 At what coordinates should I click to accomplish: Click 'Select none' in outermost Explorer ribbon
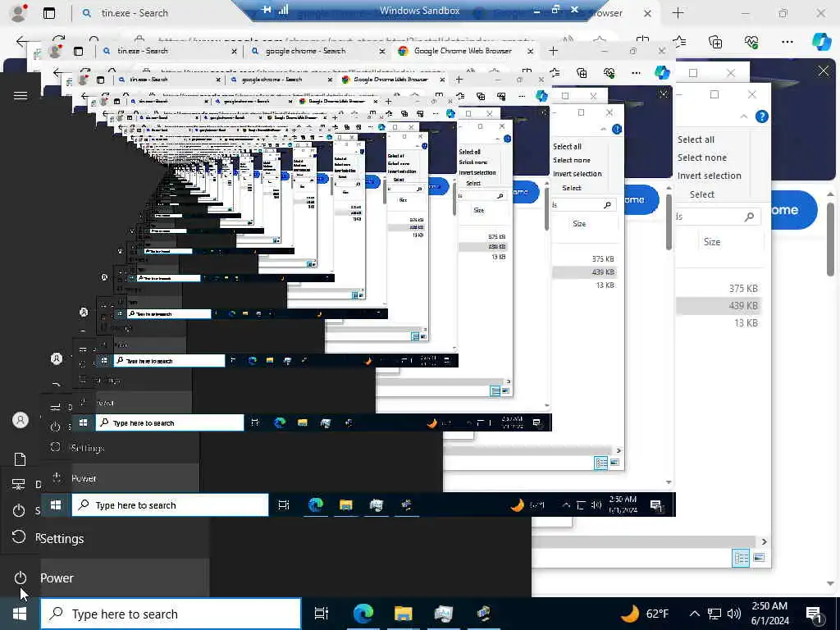[x=702, y=157]
